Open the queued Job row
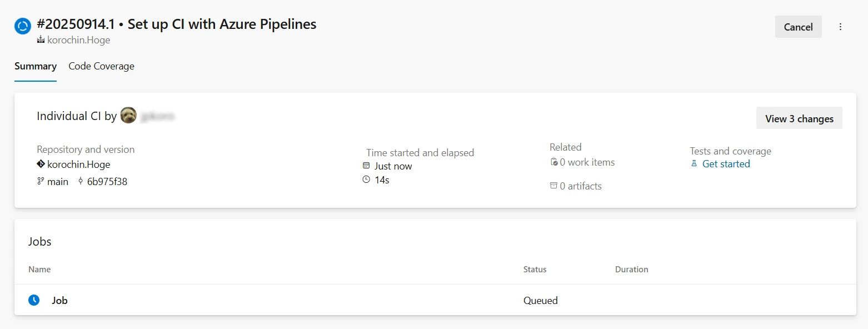 point(59,301)
